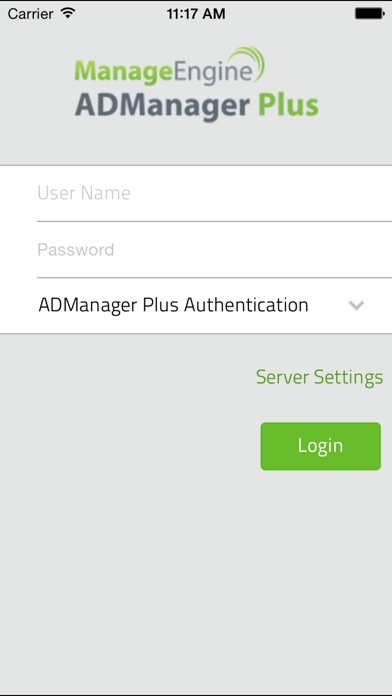Viewport: 392px width, 696px height.
Task: Tap the Password input field
Action: pos(214,249)
